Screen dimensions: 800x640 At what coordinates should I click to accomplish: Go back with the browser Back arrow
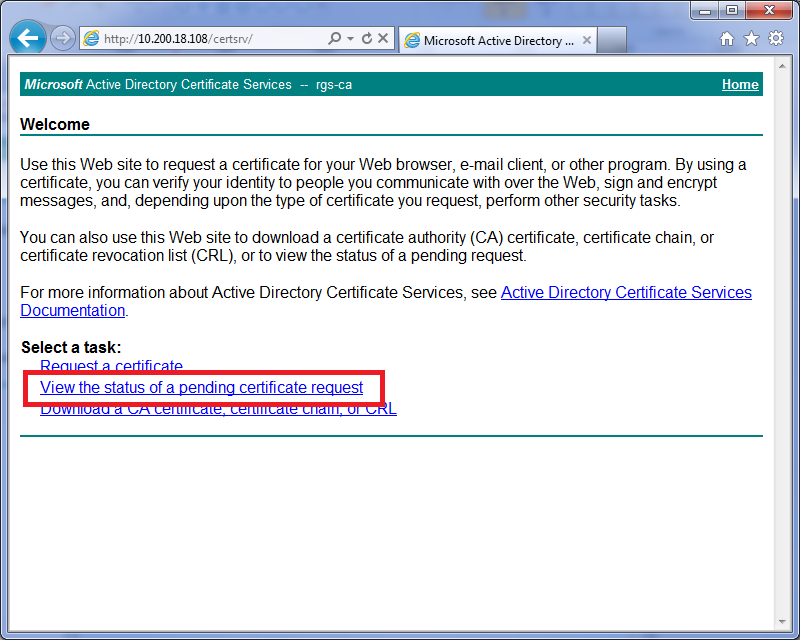[x=28, y=38]
